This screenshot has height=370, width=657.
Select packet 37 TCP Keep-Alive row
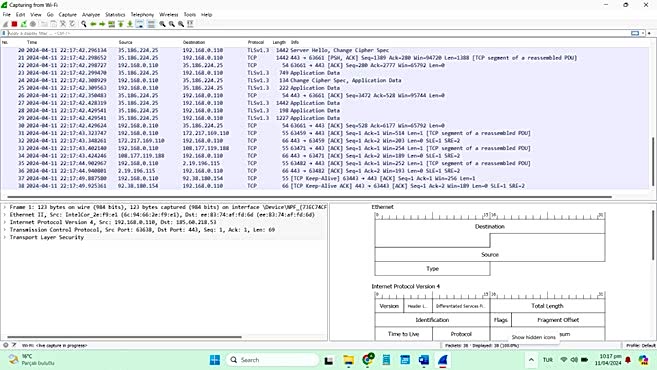[325, 179]
